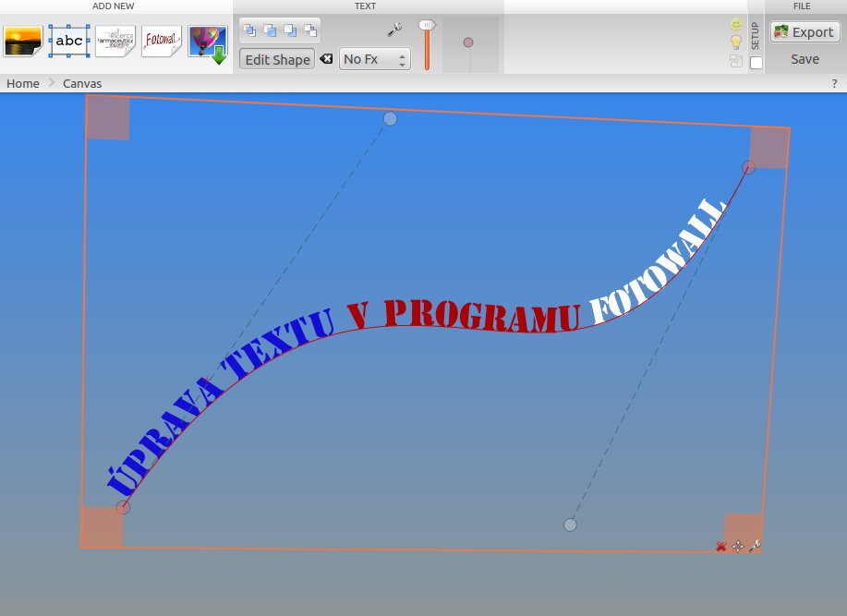Viewport: 847px width, 616px height.
Task: Raise the text item to front
Action: (x=249, y=30)
